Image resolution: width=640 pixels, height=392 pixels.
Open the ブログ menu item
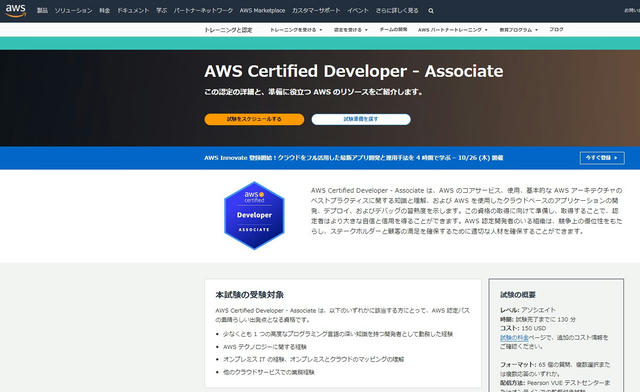[556, 29]
